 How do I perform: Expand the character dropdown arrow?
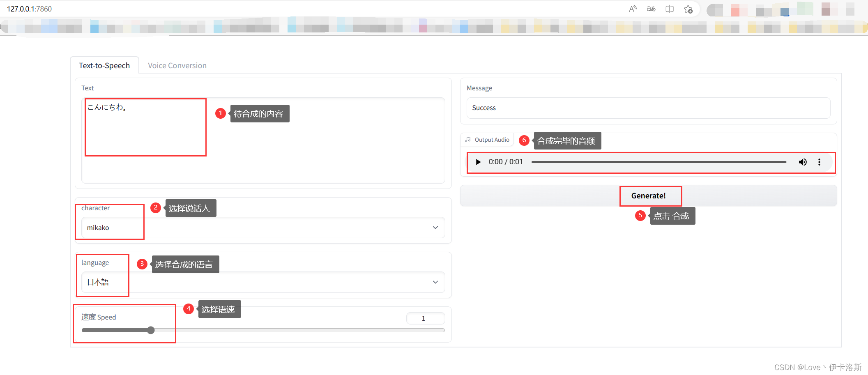pos(435,228)
